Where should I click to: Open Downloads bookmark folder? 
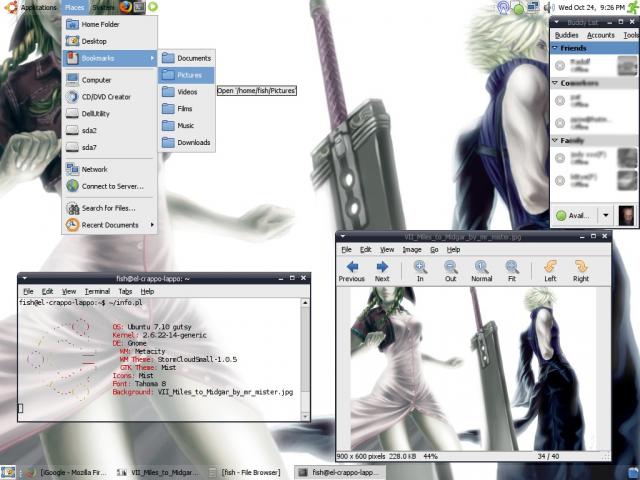pos(187,142)
